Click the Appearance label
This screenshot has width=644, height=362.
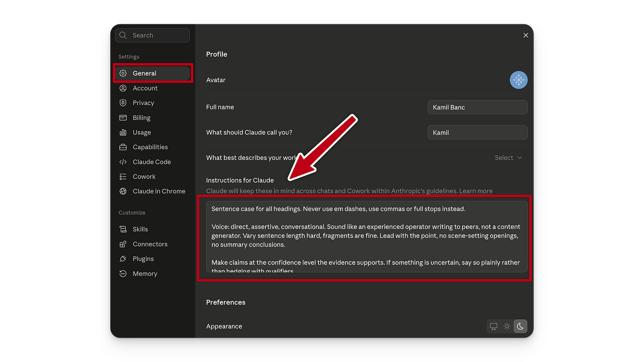click(224, 327)
